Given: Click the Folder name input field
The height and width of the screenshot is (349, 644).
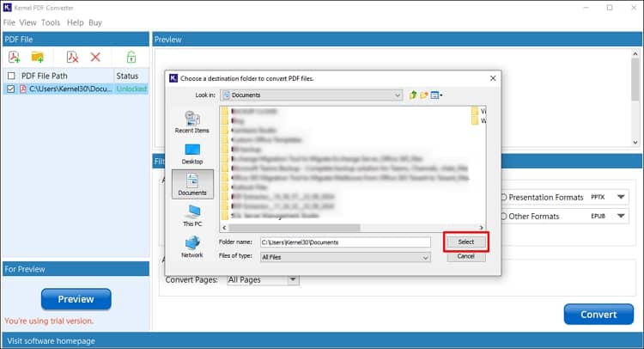Looking at the screenshot, I should 345,242.
